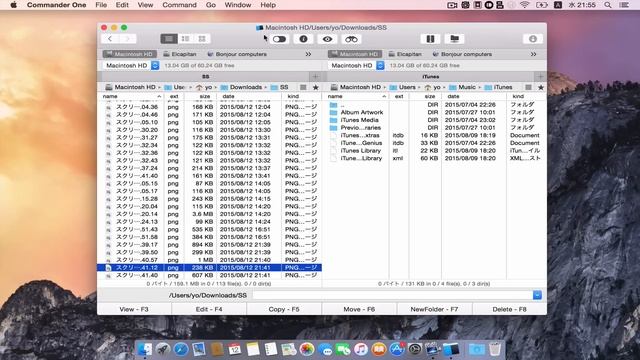Open command line history dropdown button
This screenshot has height=360, width=640.
coord(537,295)
